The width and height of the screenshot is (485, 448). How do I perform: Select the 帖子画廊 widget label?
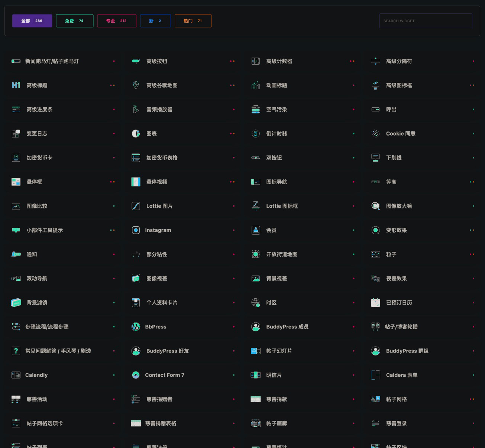[277, 423]
